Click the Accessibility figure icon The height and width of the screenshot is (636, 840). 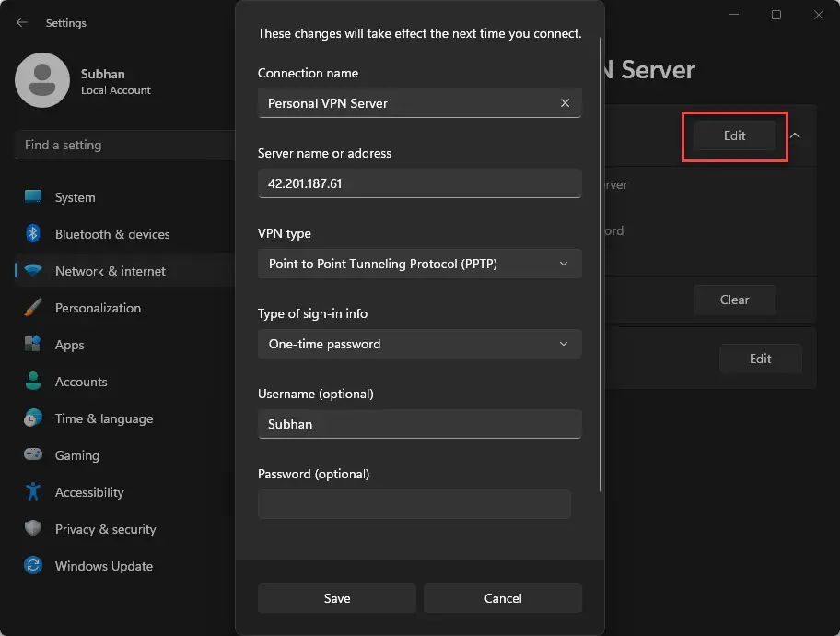pyautogui.click(x=33, y=492)
